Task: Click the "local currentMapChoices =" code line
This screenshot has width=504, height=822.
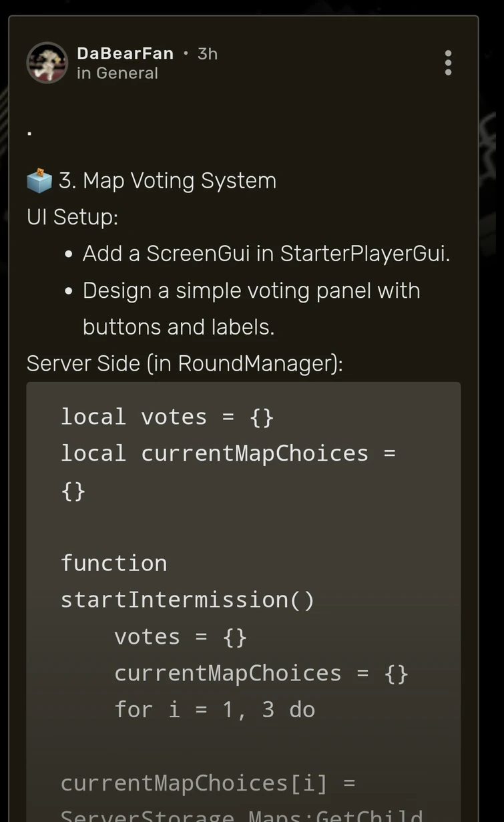Action: click(228, 453)
